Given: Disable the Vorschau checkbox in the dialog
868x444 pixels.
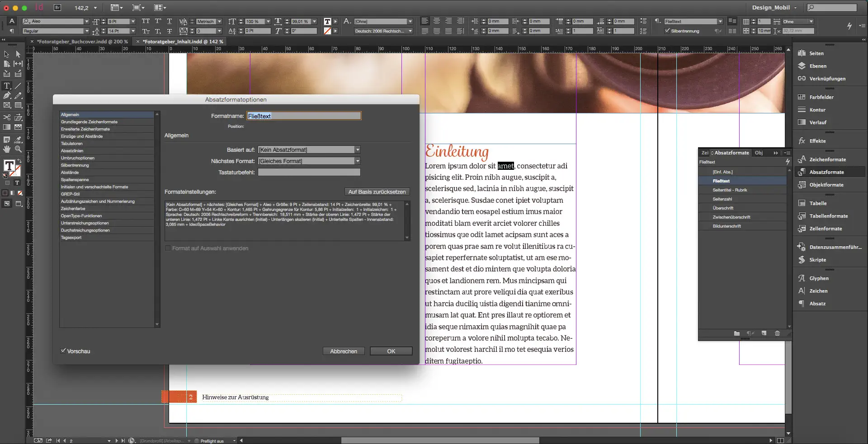Looking at the screenshot, I should click(x=63, y=351).
